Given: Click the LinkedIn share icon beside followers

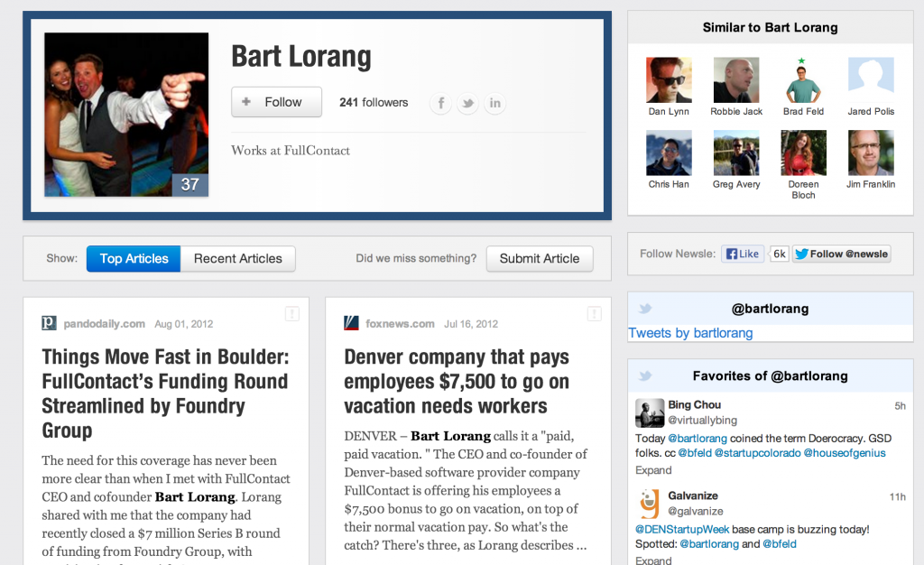Looking at the screenshot, I should tap(495, 103).
